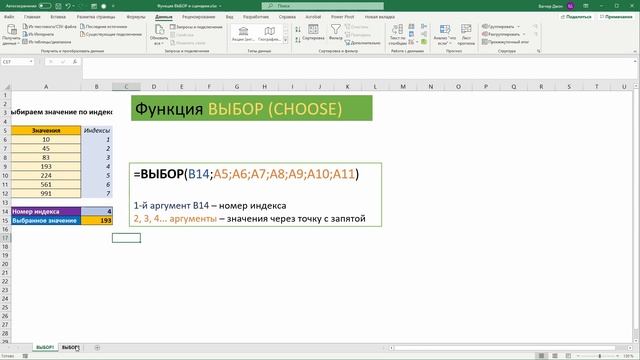The width and height of the screenshot is (640, 360).
Task: Click the purple user account avatar
Action: pyautogui.click(x=571, y=6)
